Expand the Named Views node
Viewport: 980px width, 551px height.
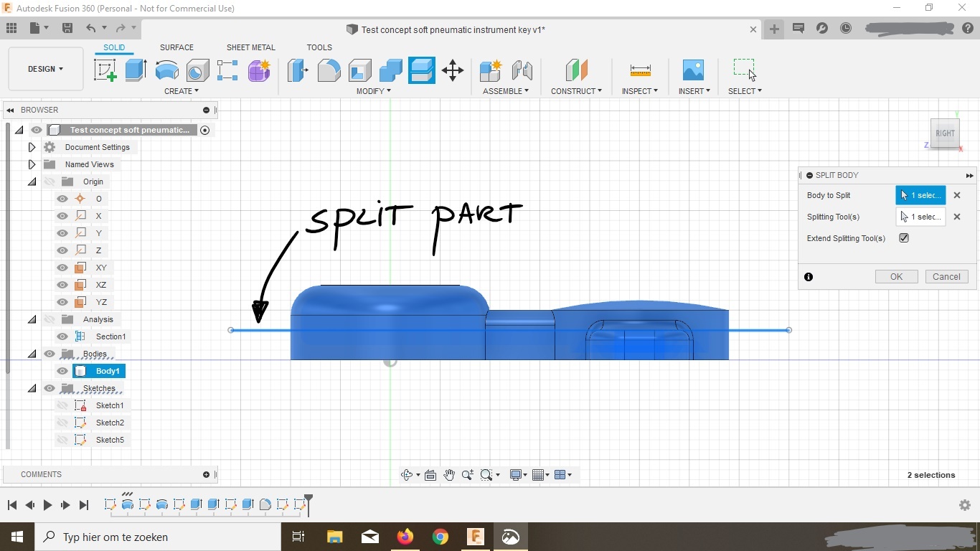32,164
